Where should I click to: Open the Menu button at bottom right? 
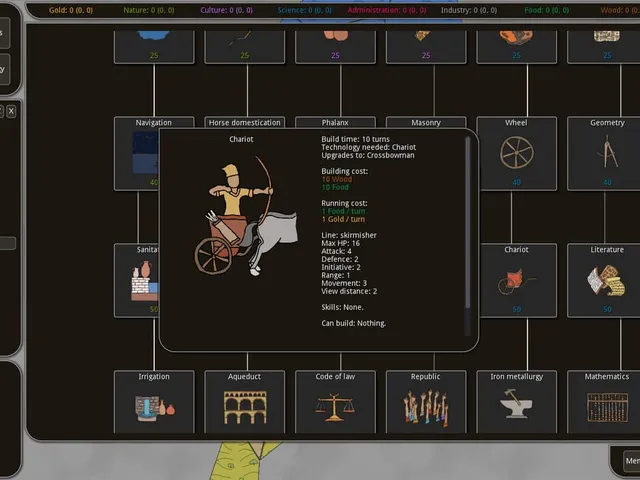[x=632, y=461]
